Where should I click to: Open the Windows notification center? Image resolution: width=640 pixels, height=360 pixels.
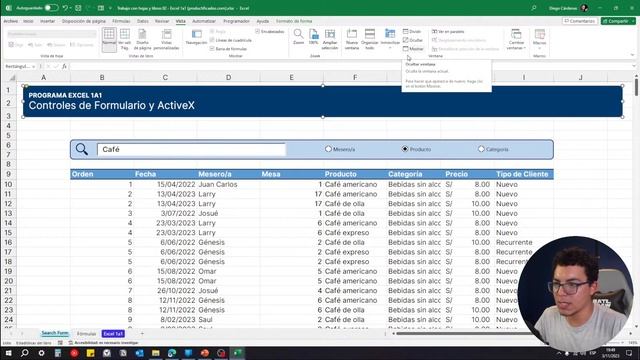[629, 353]
